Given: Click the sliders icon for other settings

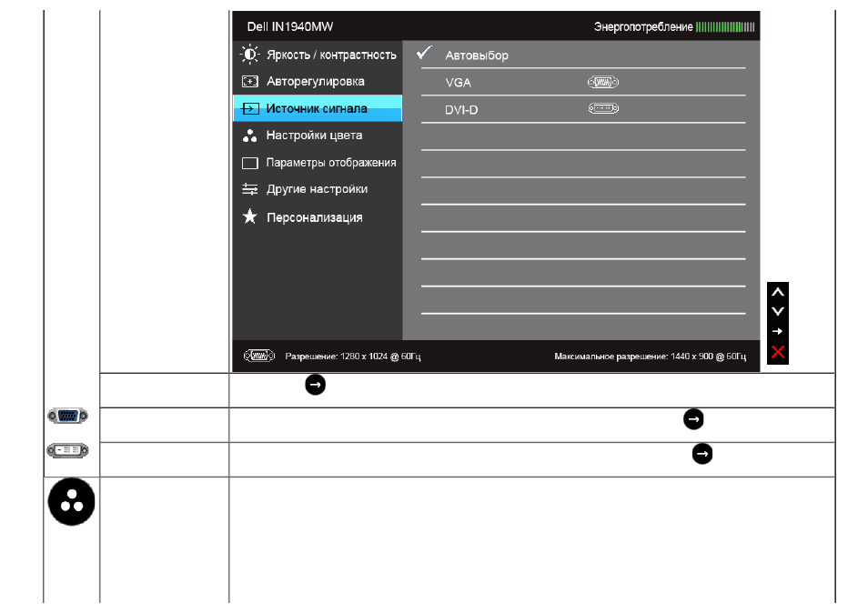Looking at the screenshot, I should point(250,189).
